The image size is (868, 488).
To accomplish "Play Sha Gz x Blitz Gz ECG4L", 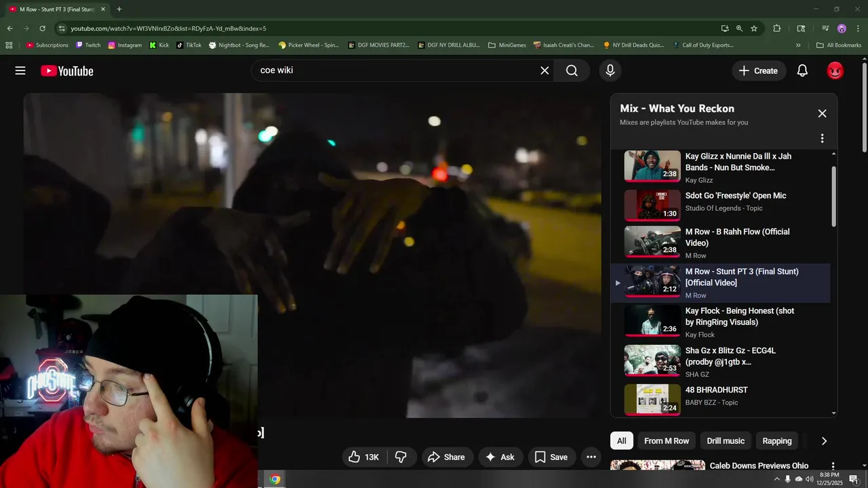I will point(652,361).
